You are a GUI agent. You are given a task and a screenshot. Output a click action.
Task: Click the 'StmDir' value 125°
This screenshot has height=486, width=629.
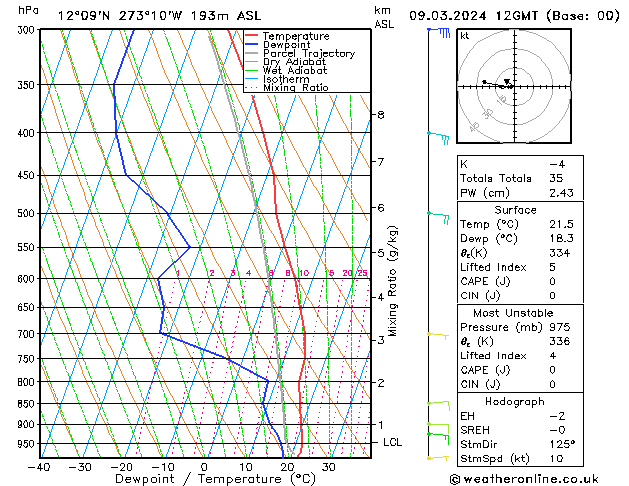click(562, 444)
